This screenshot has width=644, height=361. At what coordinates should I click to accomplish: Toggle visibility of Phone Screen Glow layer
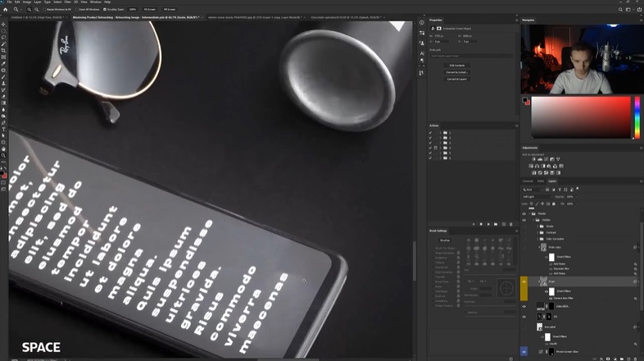click(x=524, y=351)
